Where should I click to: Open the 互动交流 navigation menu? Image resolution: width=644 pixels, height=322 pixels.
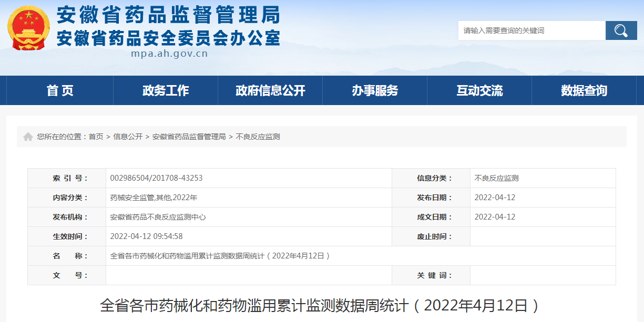pyautogui.click(x=479, y=90)
